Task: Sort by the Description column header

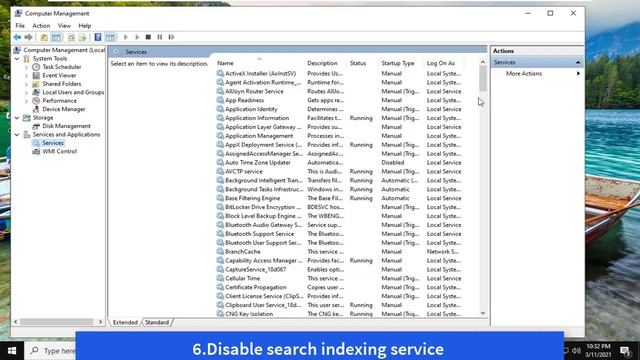Action: coord(322,63)
